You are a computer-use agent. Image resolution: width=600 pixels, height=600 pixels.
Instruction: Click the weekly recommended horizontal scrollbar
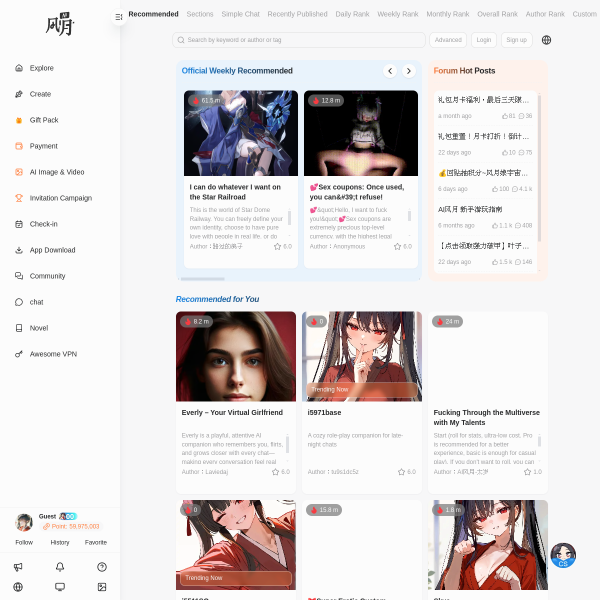(x=202, y=279)
